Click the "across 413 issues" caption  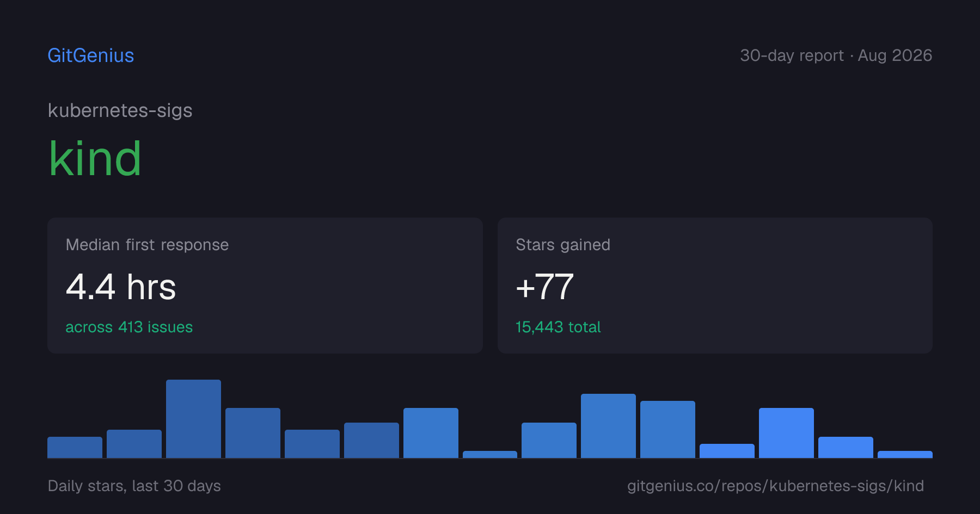129,327
